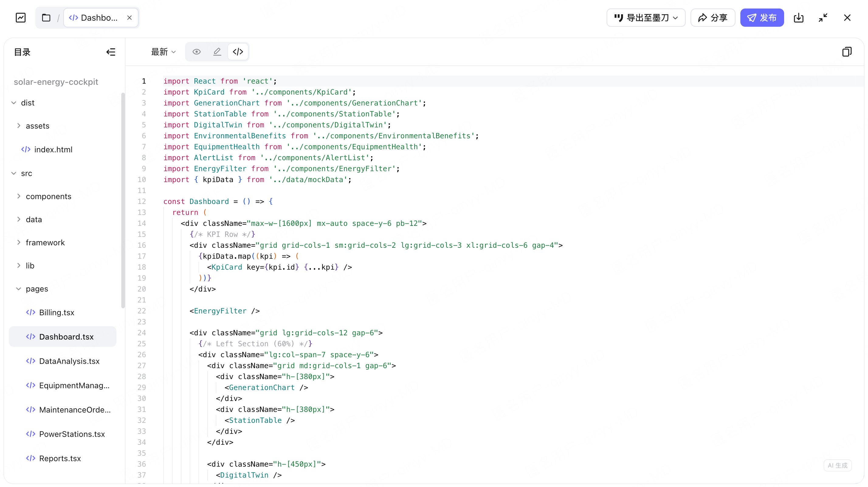This screenshot has height=487, width=868.
Task: Click the 'KPI Row' comment line
Action: (222, 234)
